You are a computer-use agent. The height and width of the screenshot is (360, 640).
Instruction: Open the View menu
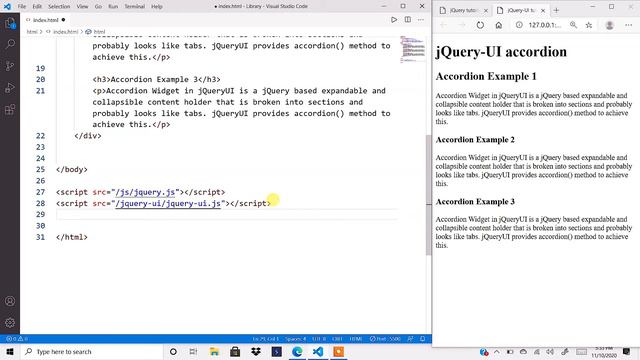(x=82, y=7)
